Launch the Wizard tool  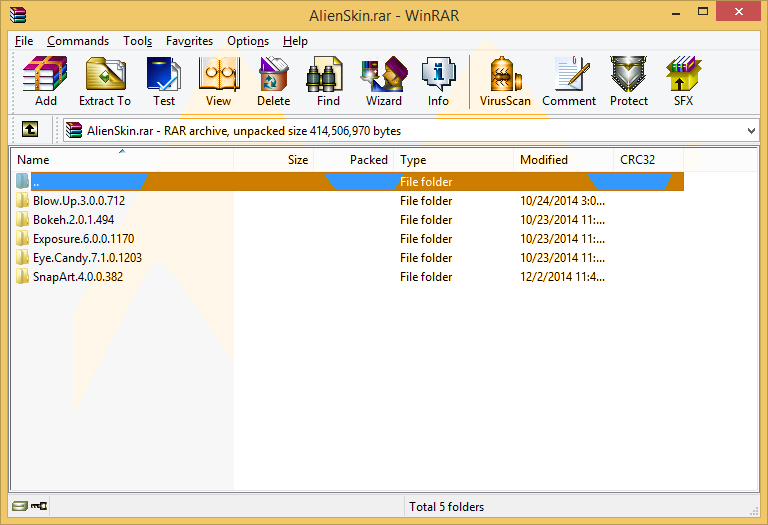384,81
